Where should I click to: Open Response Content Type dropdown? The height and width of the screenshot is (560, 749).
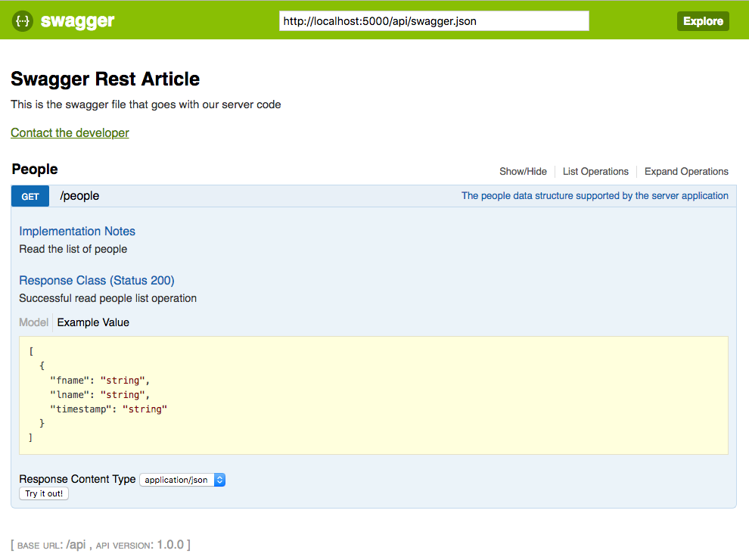click(182, 480)
